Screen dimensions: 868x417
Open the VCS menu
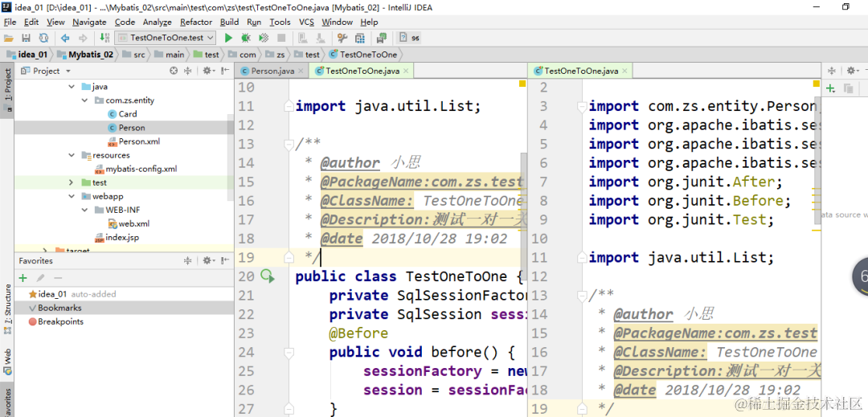(x=307, y=22)
